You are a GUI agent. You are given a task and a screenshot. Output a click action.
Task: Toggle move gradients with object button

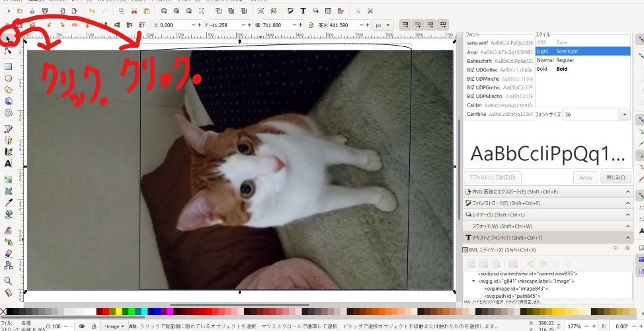430,25
